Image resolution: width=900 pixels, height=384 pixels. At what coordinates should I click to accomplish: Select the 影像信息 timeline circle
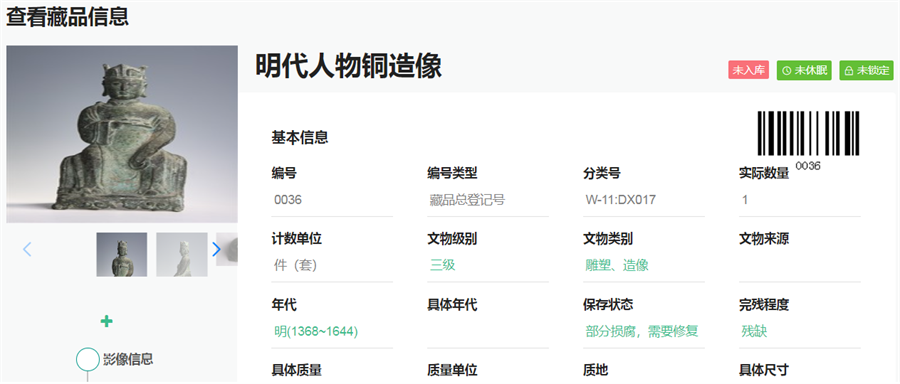pos(88,359)
